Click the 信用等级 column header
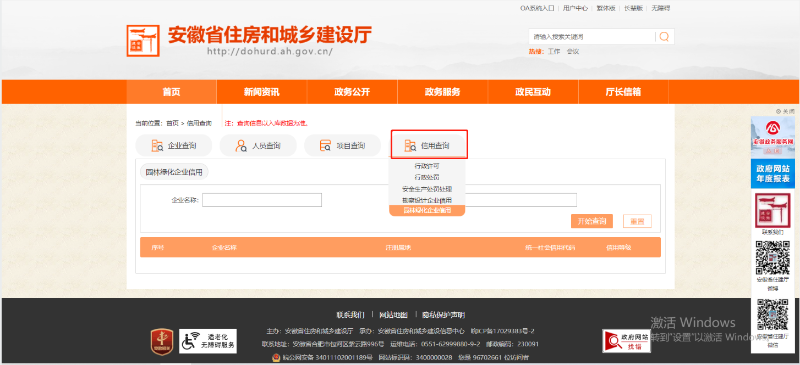The image size is (800, 365). point(618,248)
